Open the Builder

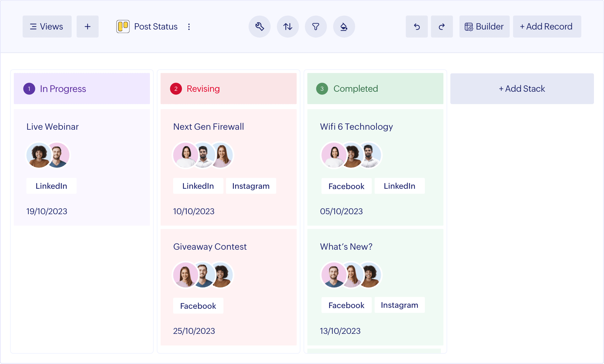pyautogui.click(x=484, y=27)
